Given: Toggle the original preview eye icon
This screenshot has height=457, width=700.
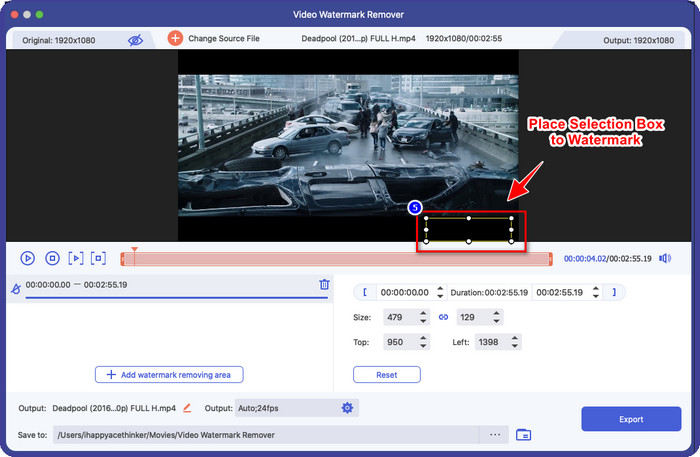Looking at the screenshot, I should coord(135,40).
